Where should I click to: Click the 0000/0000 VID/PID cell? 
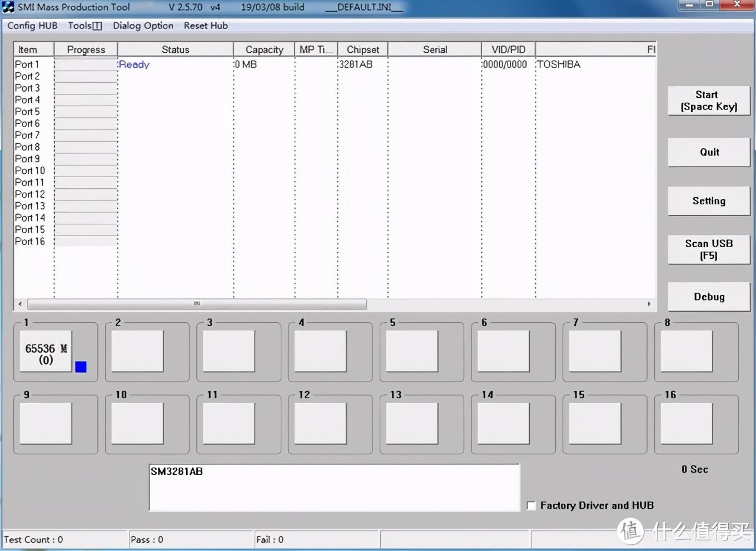[x=505, y=64]
